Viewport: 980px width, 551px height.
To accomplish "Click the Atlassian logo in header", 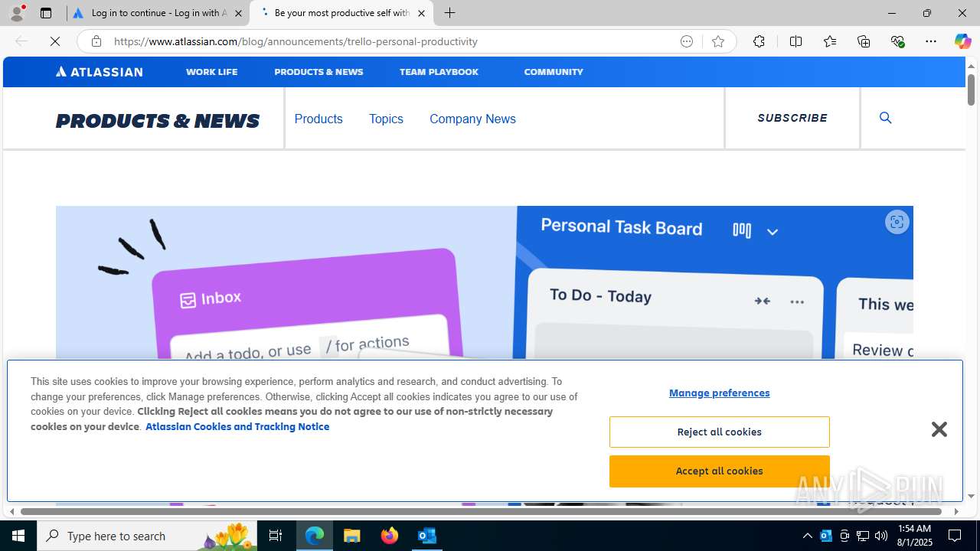I will point(99,72).
